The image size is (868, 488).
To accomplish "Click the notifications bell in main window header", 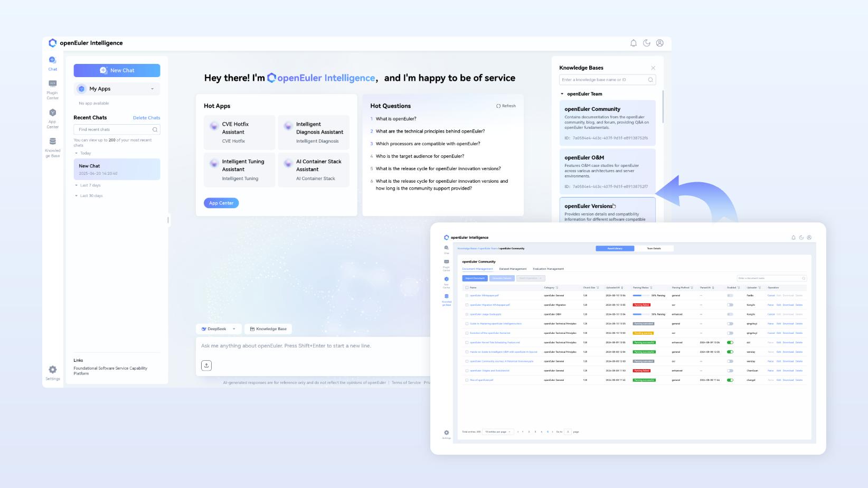I will (634, 43).
